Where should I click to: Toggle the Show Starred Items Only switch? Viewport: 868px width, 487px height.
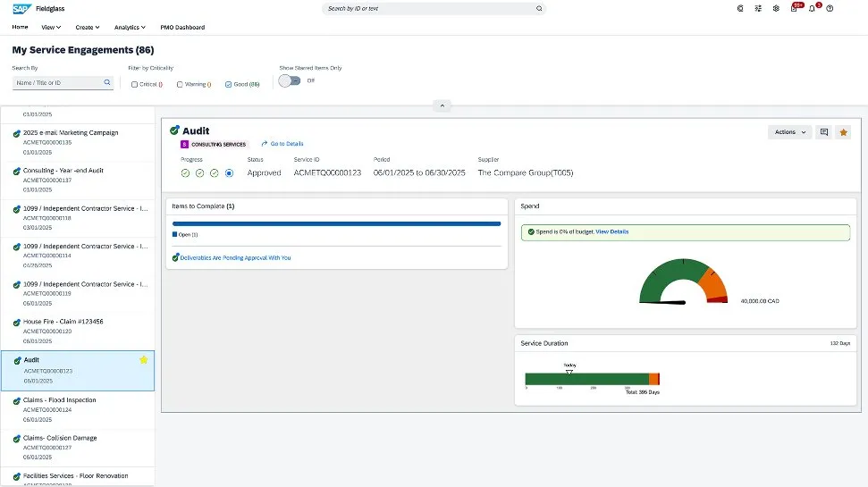point(290,80)
